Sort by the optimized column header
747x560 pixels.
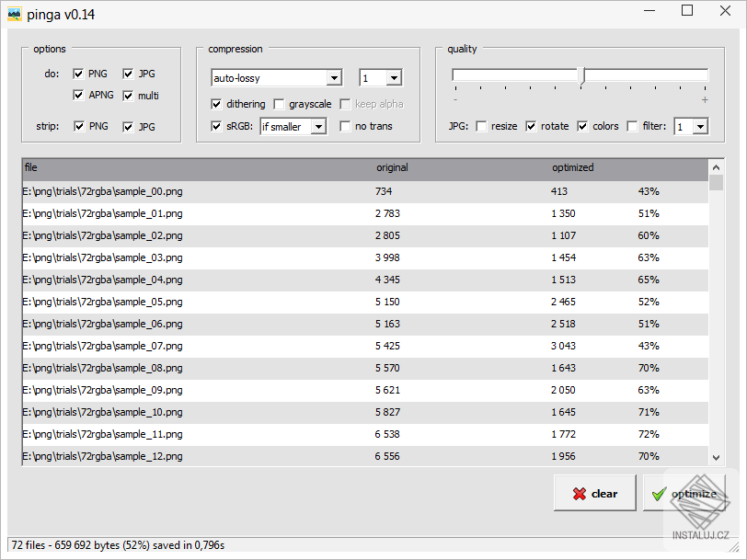tap(572, 168)
